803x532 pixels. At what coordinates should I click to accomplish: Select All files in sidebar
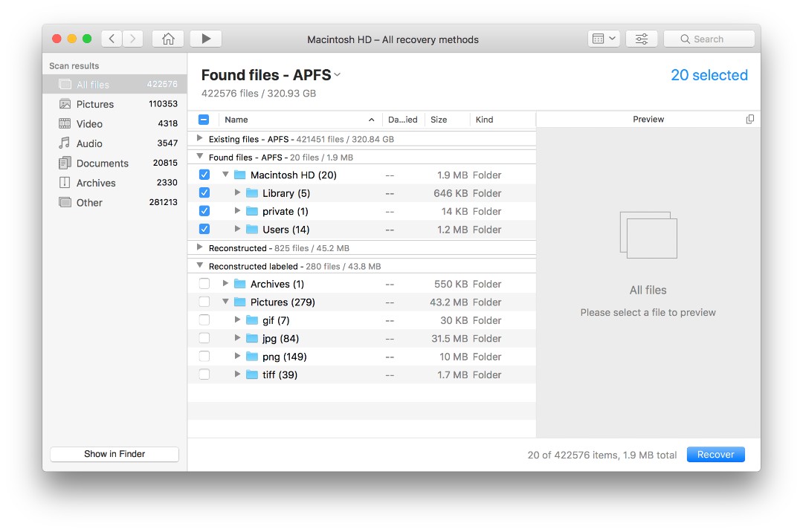[115, 85]
